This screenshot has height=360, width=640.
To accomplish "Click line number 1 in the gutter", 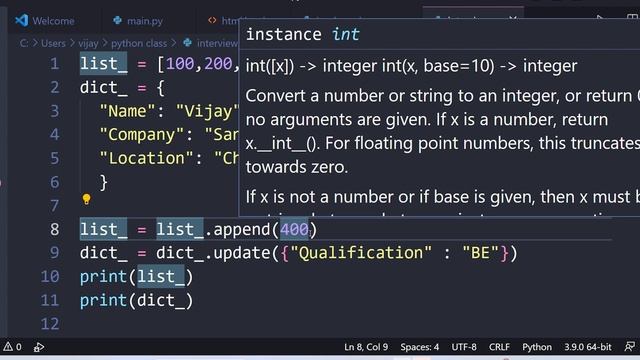I will (55, 64).
